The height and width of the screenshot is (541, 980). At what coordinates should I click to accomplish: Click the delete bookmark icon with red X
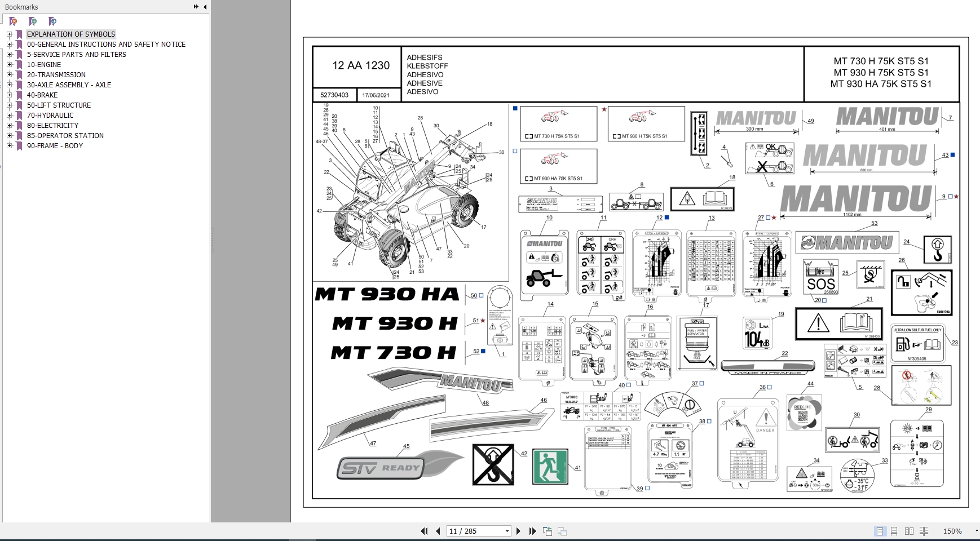(x=13, y=21)
